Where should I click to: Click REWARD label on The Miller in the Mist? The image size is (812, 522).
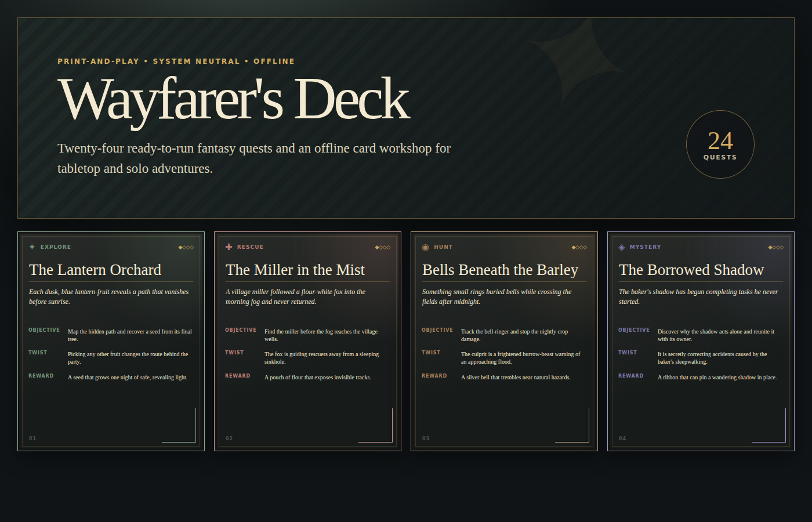point(238,376)
